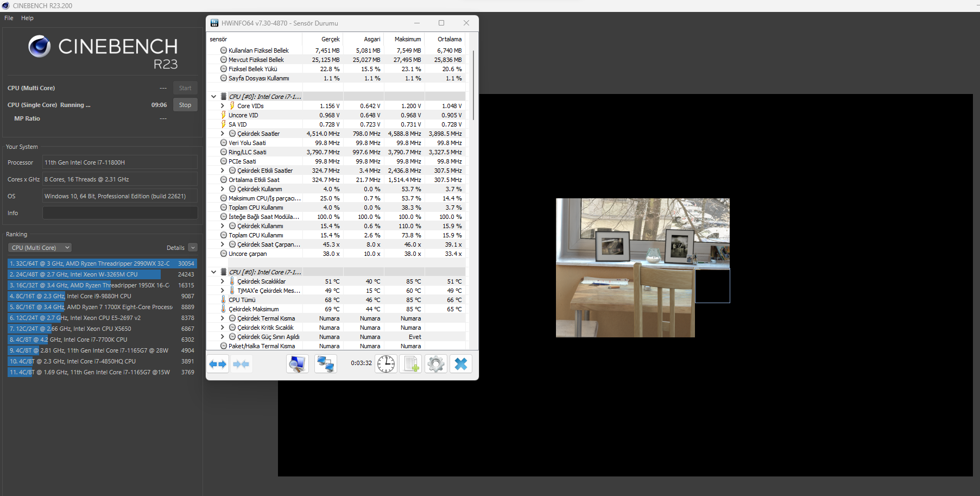
Task: Expand the Çekirdek Etkili Saatler row
Action: click(x=223, y=171)
